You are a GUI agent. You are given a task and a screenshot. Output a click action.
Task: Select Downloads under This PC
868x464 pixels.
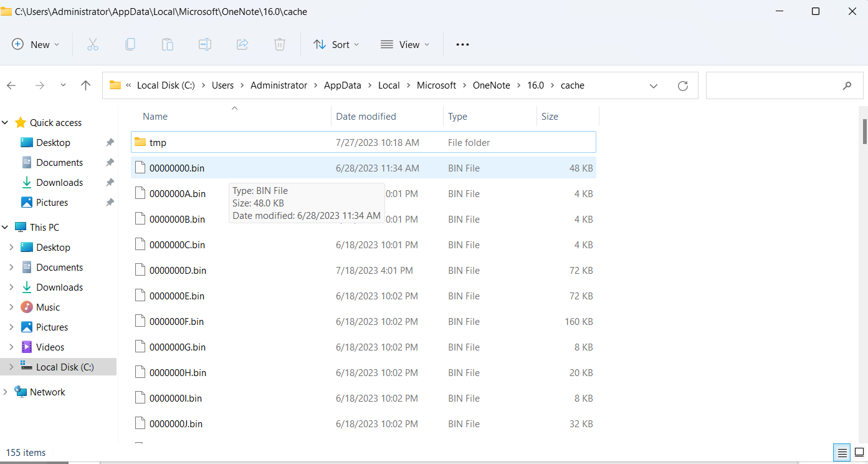tap(59, 287)
